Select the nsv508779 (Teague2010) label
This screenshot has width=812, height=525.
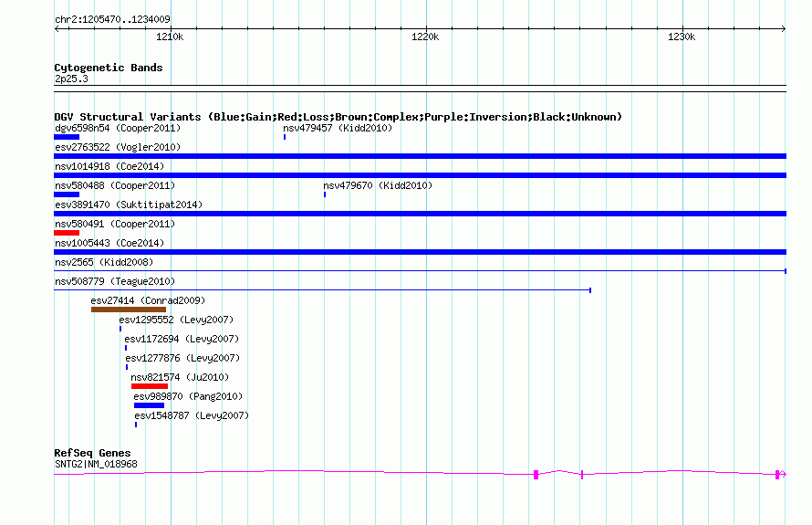tap(115, 281)
